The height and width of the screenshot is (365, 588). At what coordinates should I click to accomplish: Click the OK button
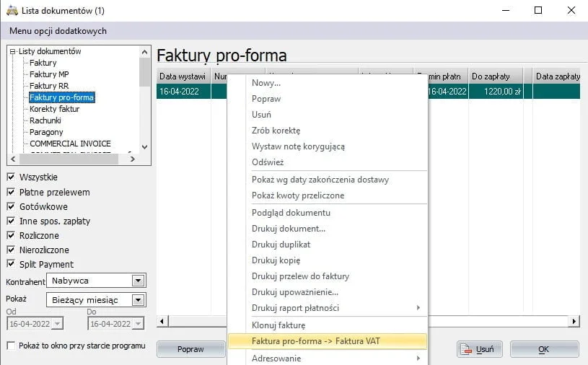[544, 349]
